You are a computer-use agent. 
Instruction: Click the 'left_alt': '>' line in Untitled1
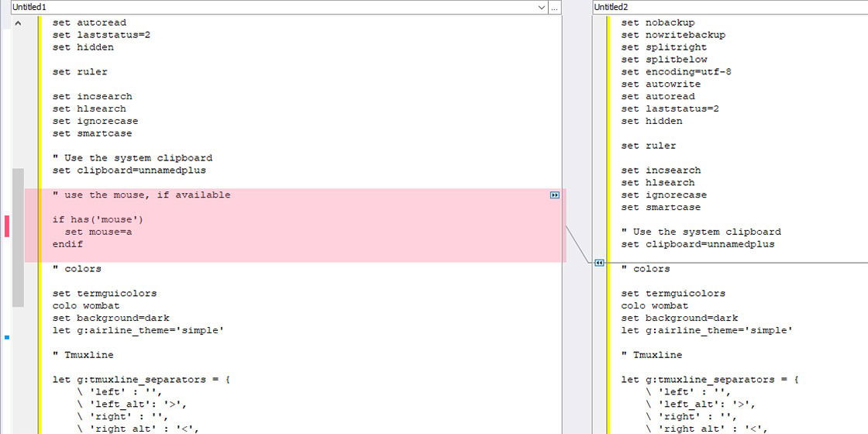click(x=133, y=404)
